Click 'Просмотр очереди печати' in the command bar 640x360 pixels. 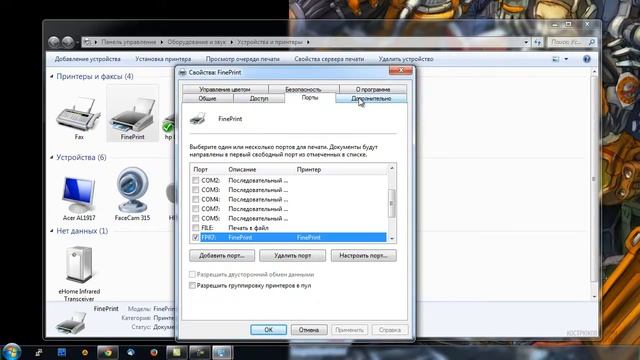242,59
